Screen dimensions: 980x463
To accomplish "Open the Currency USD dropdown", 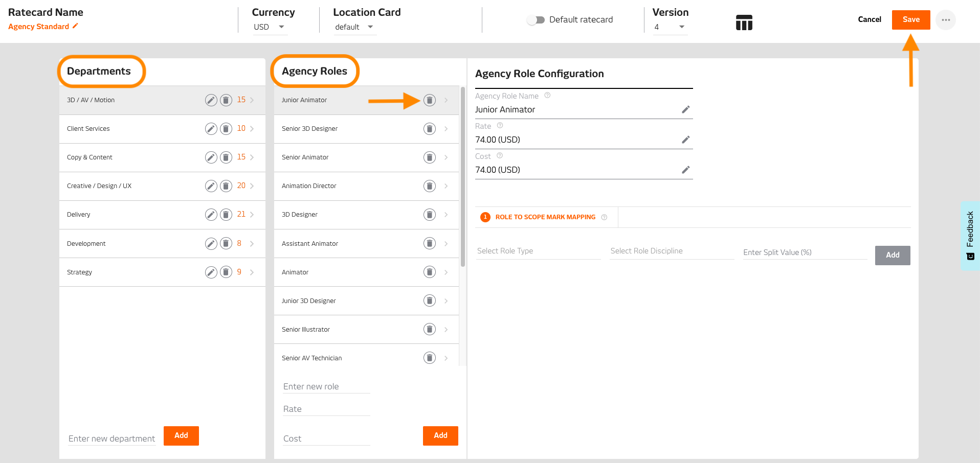I will [270, 27].
